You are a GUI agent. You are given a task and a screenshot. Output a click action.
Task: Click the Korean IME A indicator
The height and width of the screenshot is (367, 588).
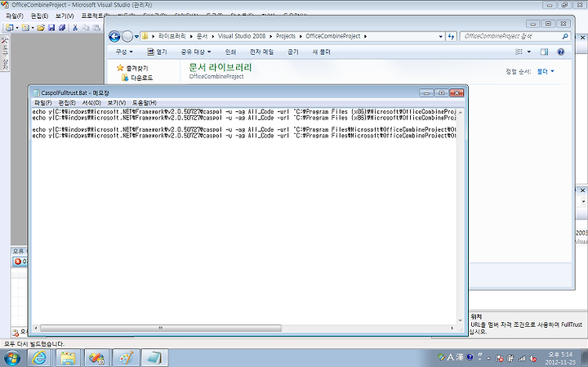tap(450, 357)
